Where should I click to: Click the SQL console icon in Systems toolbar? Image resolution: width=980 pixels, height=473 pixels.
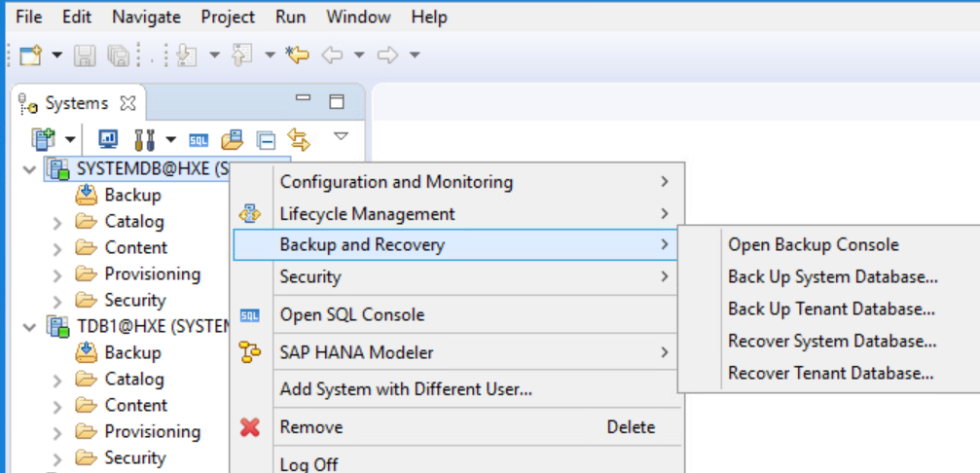[x=199, y=139]
